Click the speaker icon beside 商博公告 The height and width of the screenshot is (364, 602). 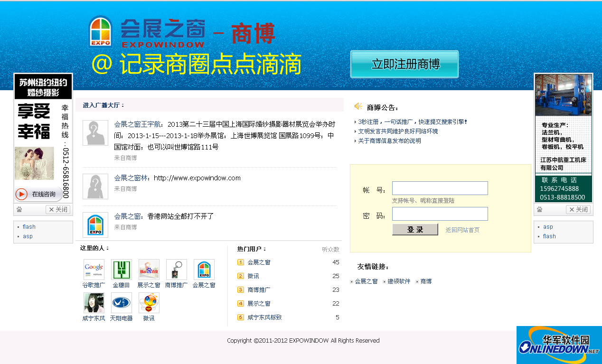coord(358,106)
